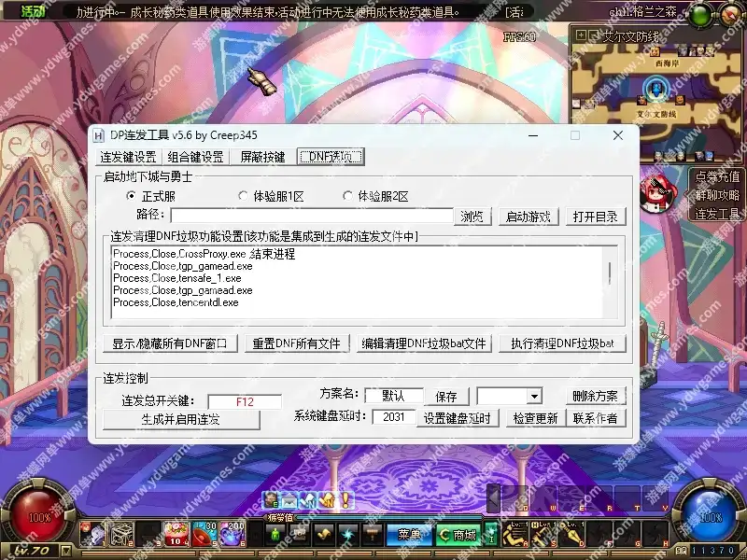This screenshot has width=747, height=560.
Task: Click the Process,Close,CrossProxy.exe line
Action: (204, 254)
